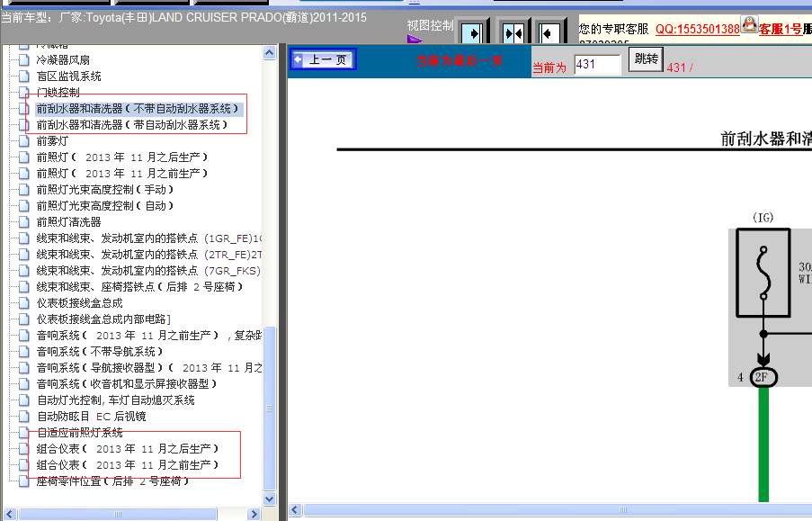Select 前照灯清洗器 tree item
This screenshot has height=521, width=812.
(x=68, y=222)
